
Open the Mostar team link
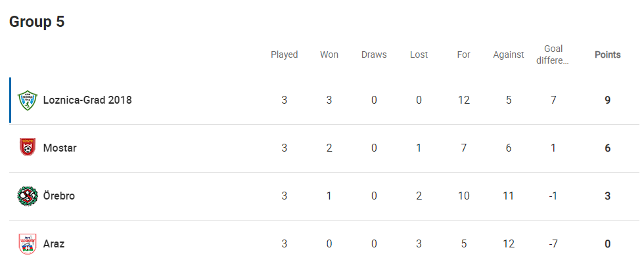(x=60, y=148)
